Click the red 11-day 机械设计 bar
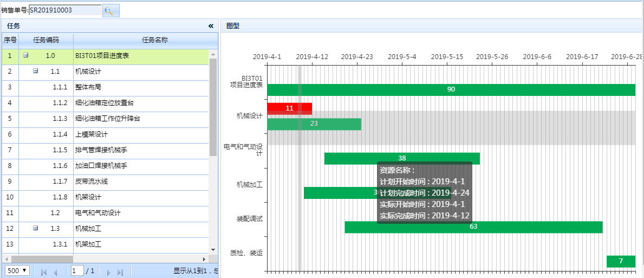The width and height of the screenshot is (644, 278). pyautogui.click(x=290, y=108)
